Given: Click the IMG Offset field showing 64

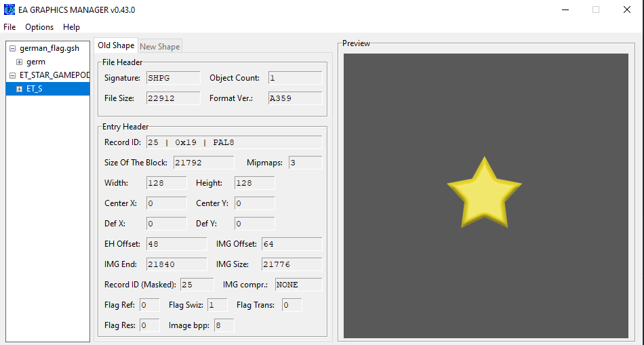Looking at the screenshot, I should point(292,244).
